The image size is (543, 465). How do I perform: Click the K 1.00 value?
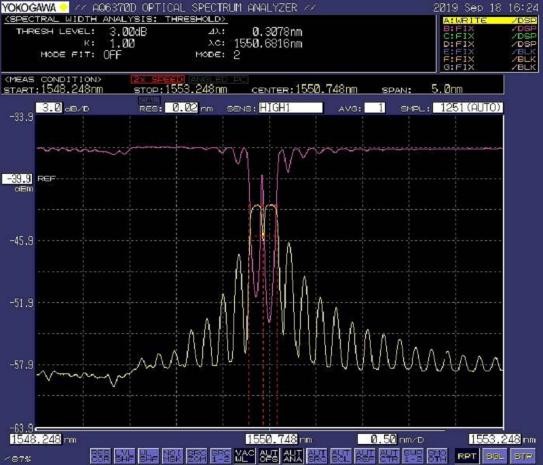click(x=122, y=44)
